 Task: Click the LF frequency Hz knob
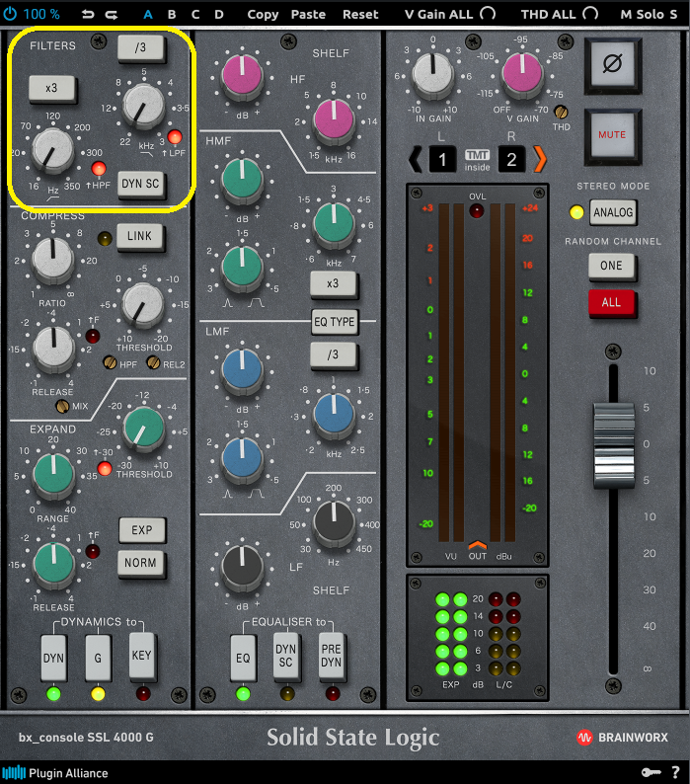pyautogui.click(x=334, y=522)
